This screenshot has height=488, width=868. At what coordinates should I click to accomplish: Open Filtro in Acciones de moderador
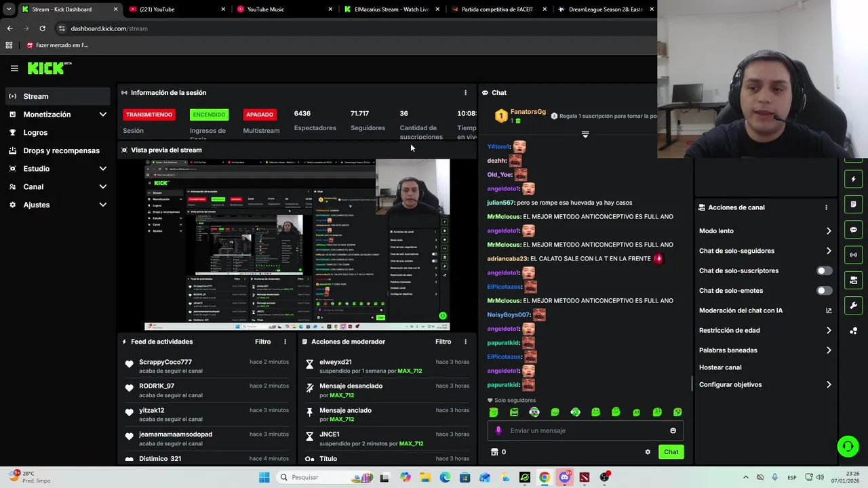(x=443, y=342)
